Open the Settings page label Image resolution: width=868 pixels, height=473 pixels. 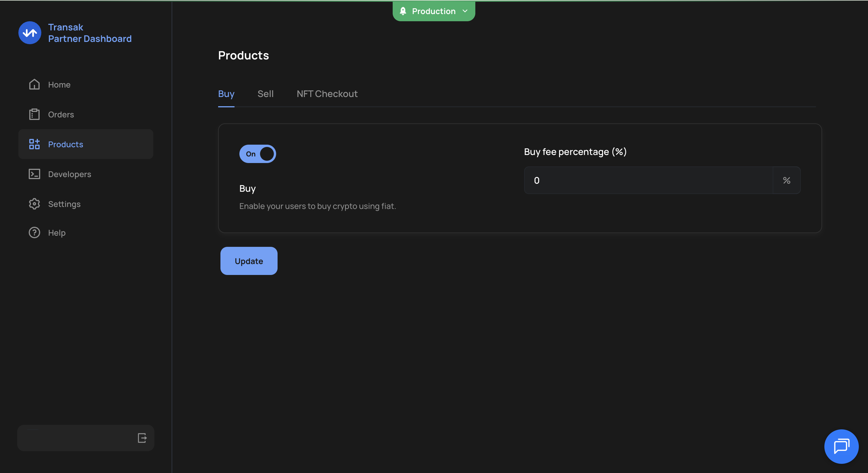[64, 204]
